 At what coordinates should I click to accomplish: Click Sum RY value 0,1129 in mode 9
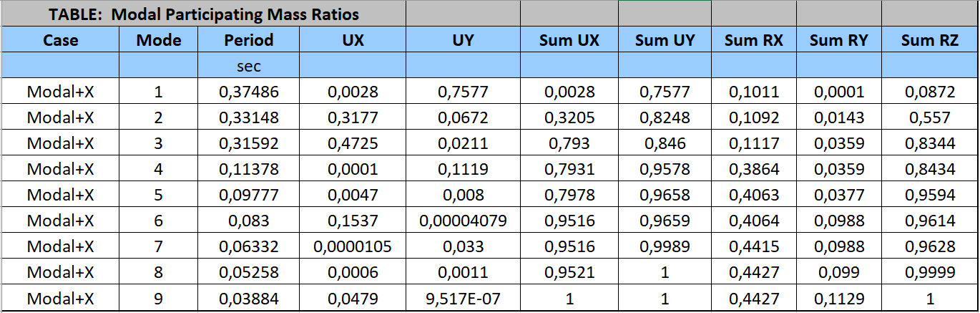(x=838, y=298)
